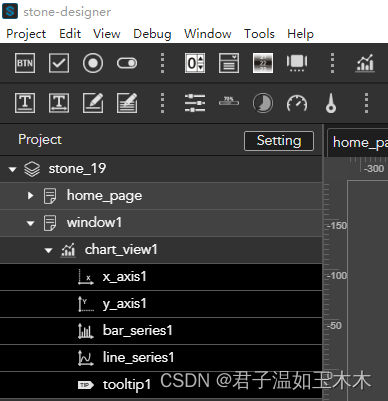Collapse the chart_view1 tree node
This screenshot has height=401, width=388.
tap(49, 250)
